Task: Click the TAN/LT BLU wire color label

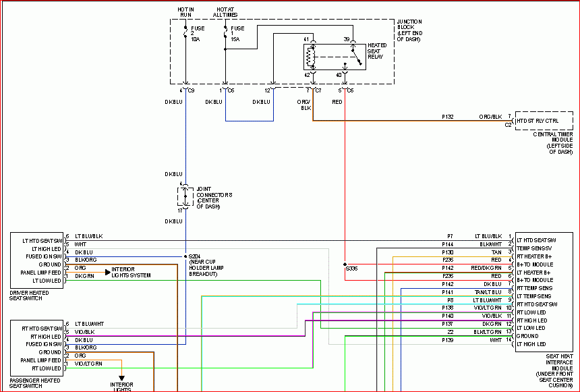Action: 488,292
